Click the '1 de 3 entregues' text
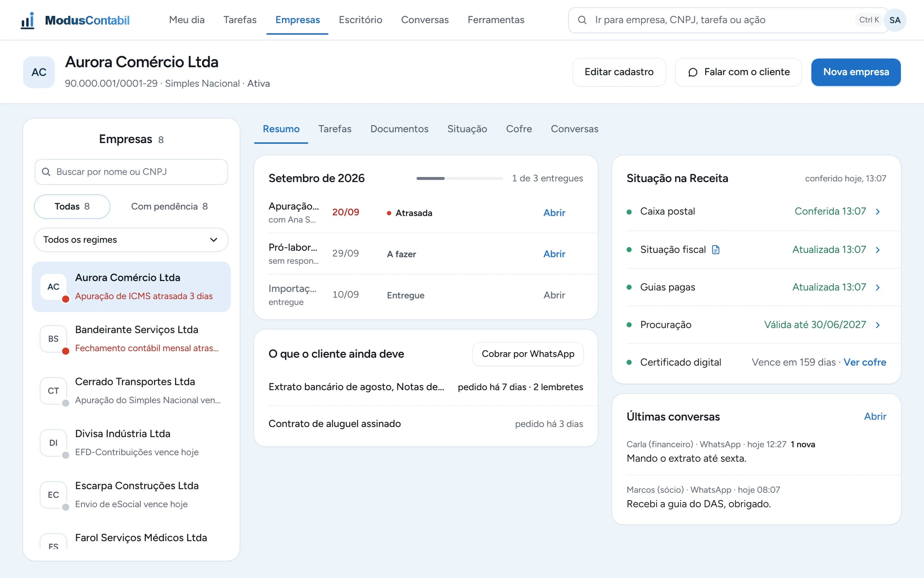The width and height of the screenshot is (924, 578). click(547, 178)
